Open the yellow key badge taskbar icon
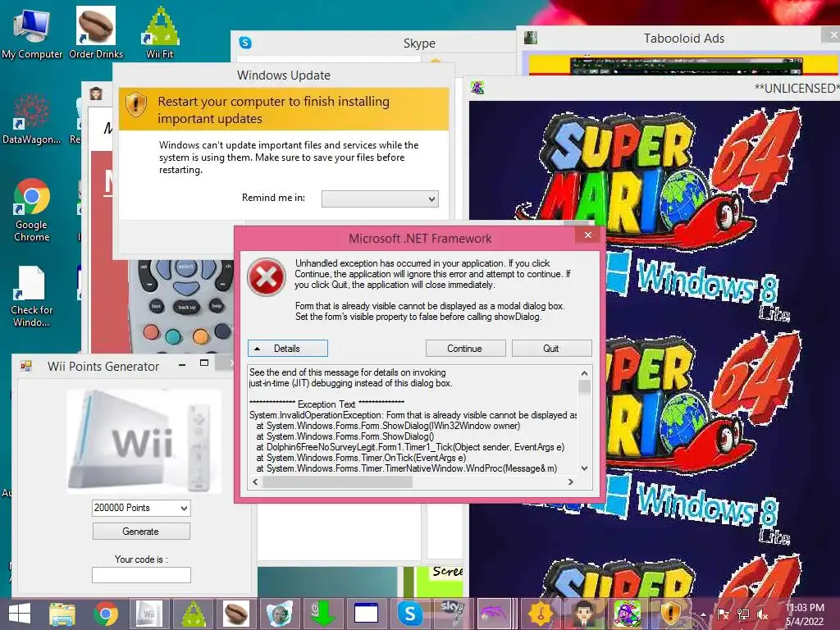The height and width of the screenshot is (630, 840). (540, 614)
